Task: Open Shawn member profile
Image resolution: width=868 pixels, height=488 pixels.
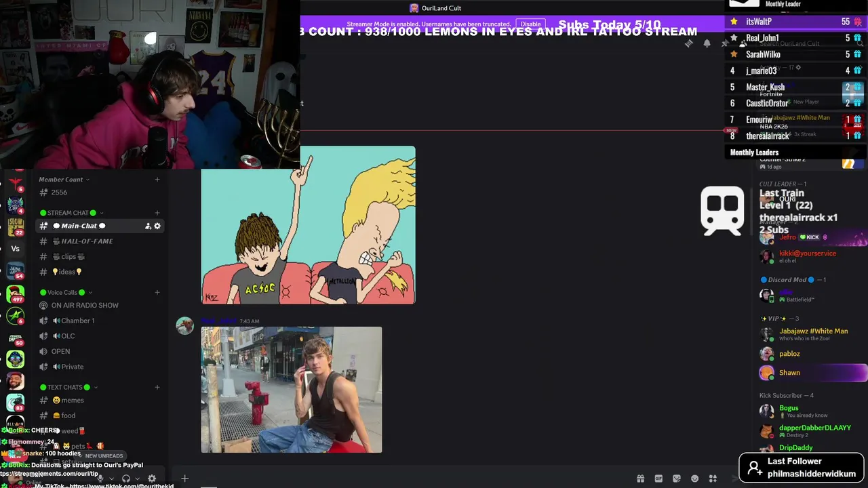Action: (812, 373)
